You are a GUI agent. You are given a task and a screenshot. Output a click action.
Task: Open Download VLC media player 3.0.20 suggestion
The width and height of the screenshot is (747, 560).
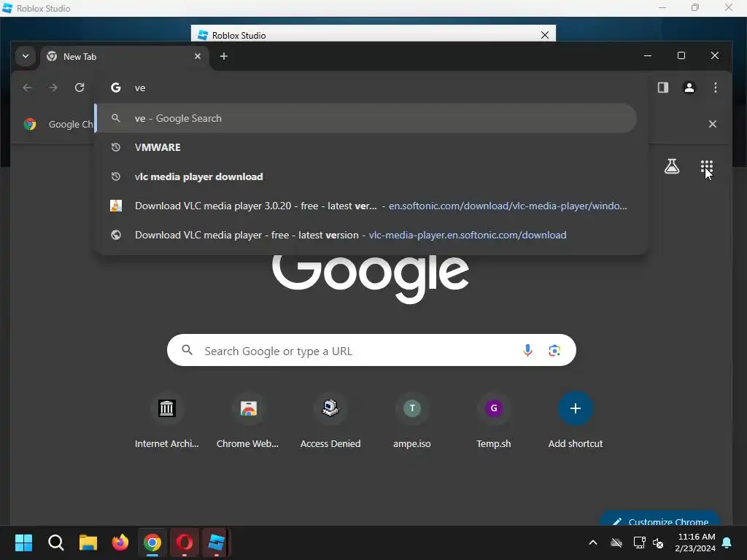(x=366, y=206)
